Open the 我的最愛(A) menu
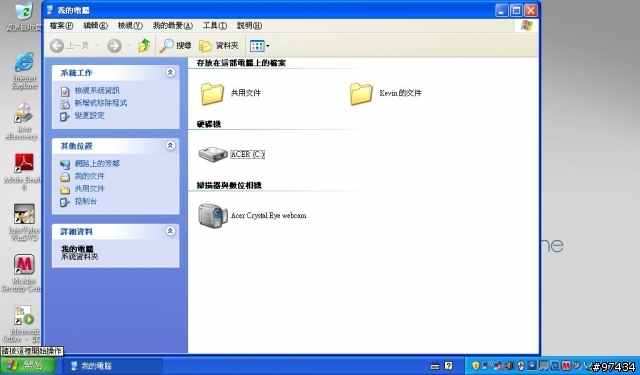This screenshot has width=640, height=375. tap(173, 26)
